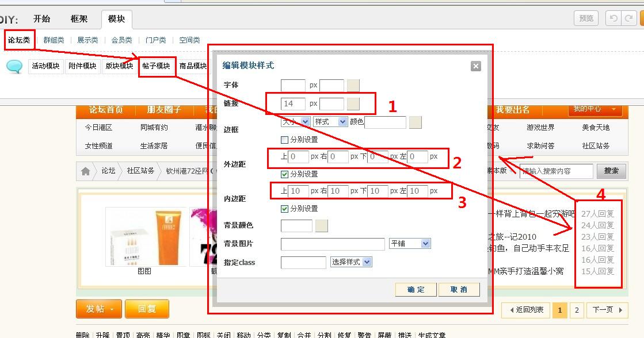Viewport: 644px width, 338px height.
Task: Open the 朋友圈子 navigation tab
Action: [164, 110]
